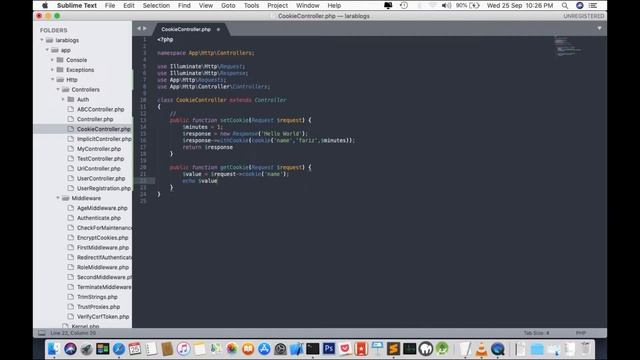Open the Project menu

[x=278, y=6]
